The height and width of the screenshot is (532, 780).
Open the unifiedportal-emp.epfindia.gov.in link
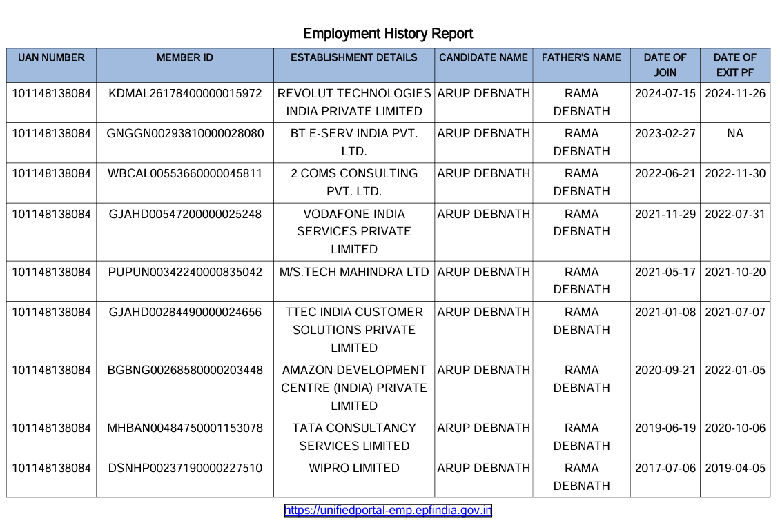(388, 510)
